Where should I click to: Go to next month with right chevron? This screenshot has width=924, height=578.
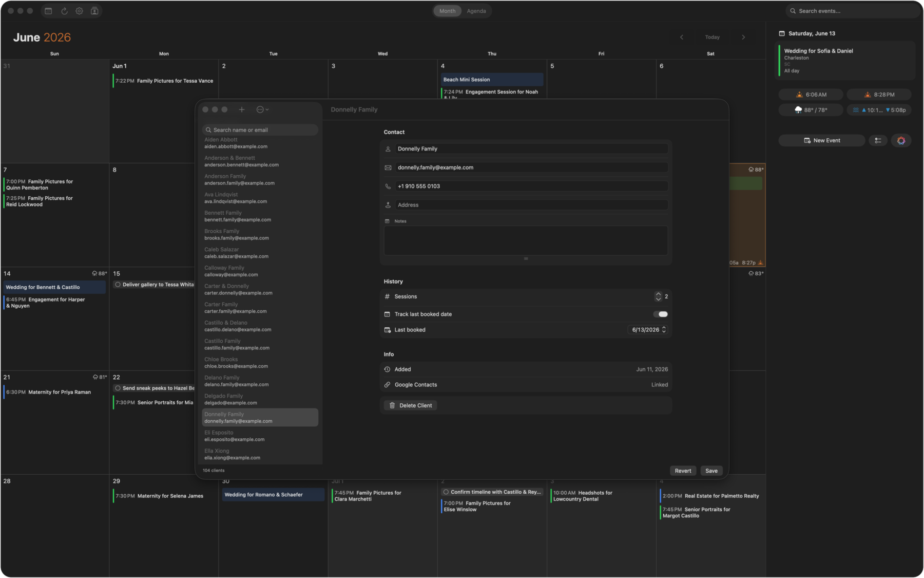(x=743, y=37)
